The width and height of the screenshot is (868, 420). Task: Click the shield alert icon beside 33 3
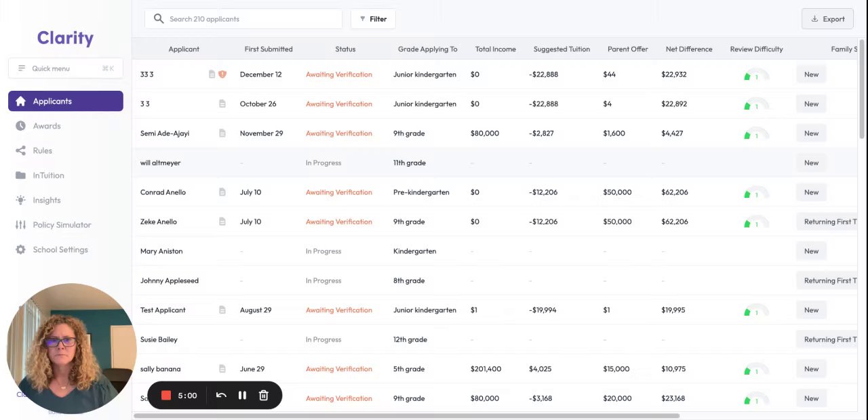(x=222, y=75)
